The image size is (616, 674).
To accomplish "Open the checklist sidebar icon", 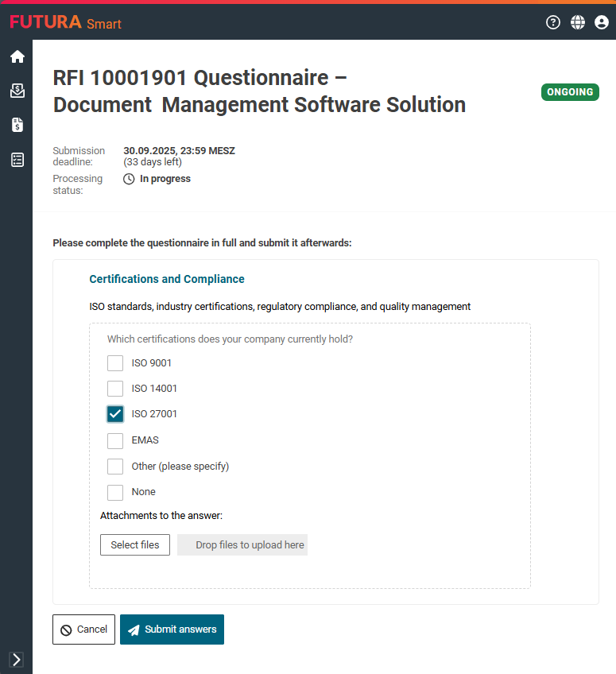I will pos(17,160).
